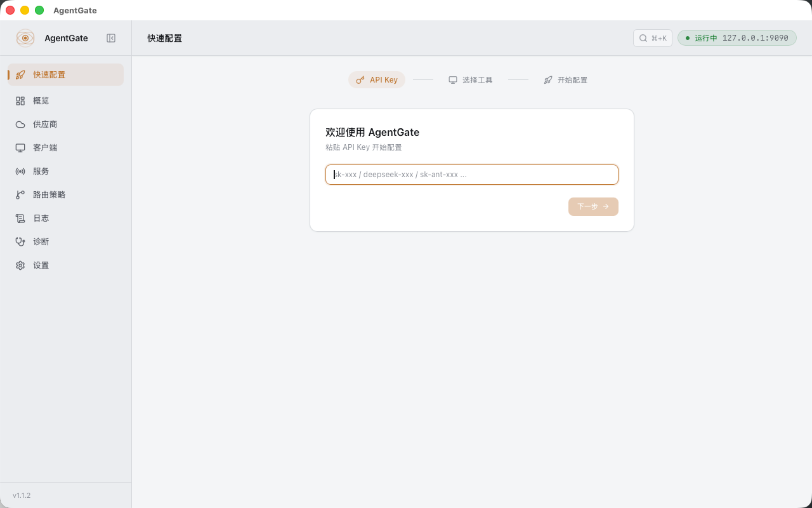812x508 pixels.
Task: Collapse the sidebar with the panel toggle icon
Action: pyautogui.click(x=111, y=38)
